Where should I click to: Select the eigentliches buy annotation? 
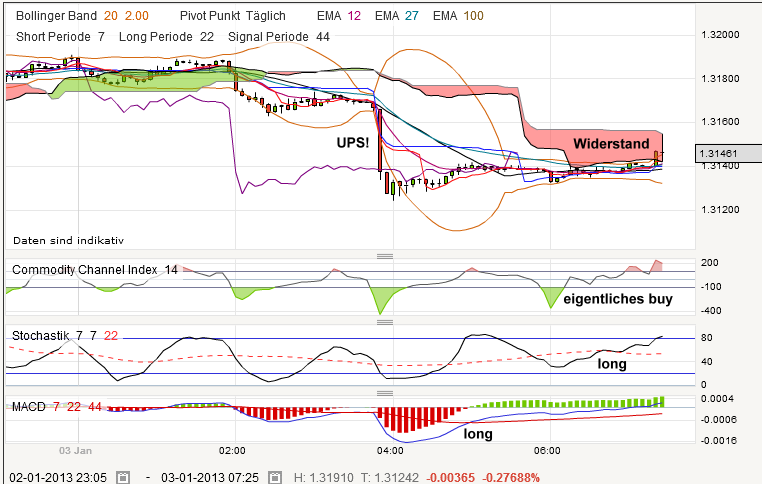[616, 299]
